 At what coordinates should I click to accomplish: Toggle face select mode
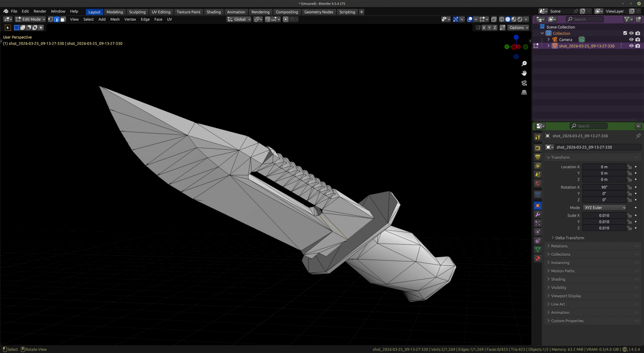tap(63, 19)
